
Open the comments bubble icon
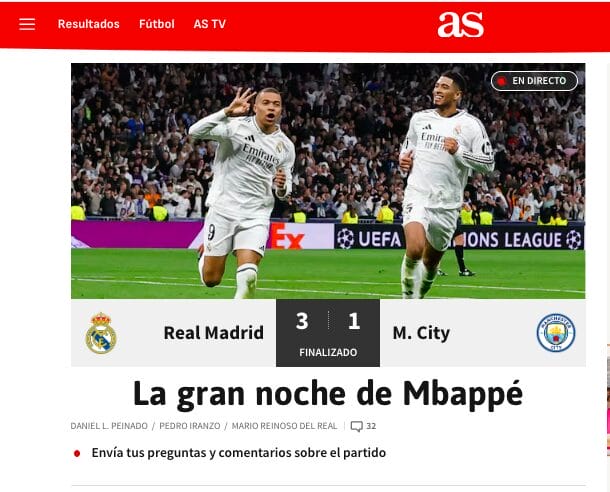(x=356, y=426)
